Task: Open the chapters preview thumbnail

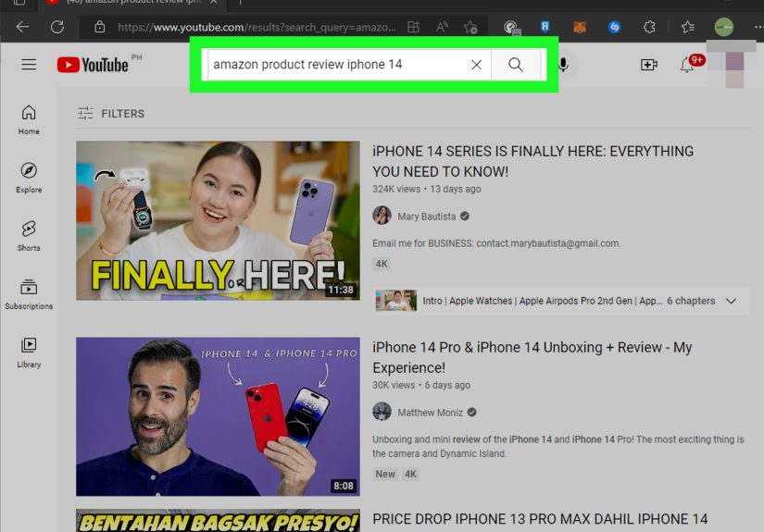Action: point(395,301)
